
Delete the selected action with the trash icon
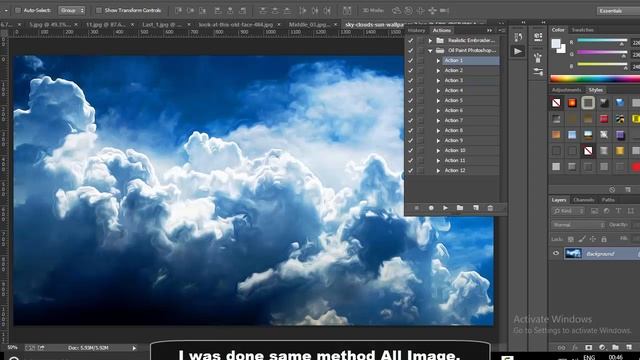(490, 208)
